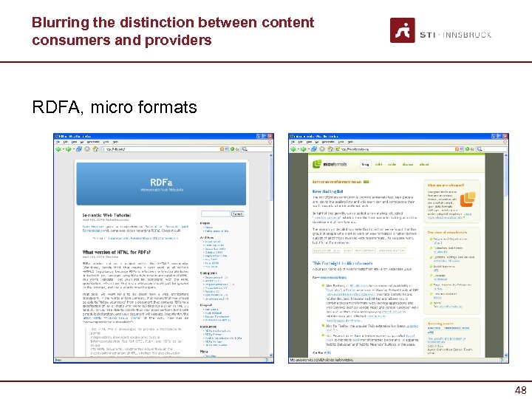Viewport: 532px width, 399px height.
Task: Open Help menu in microformats Firefox window
Action: coord(350,142)
